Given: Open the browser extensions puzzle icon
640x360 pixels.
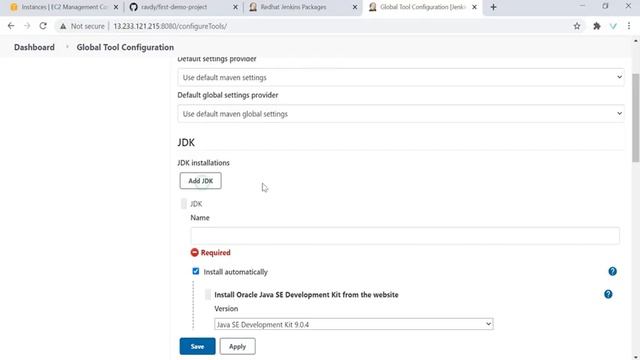Looking at the screenshot, I should pyautogui.click(x=597, y=26).
